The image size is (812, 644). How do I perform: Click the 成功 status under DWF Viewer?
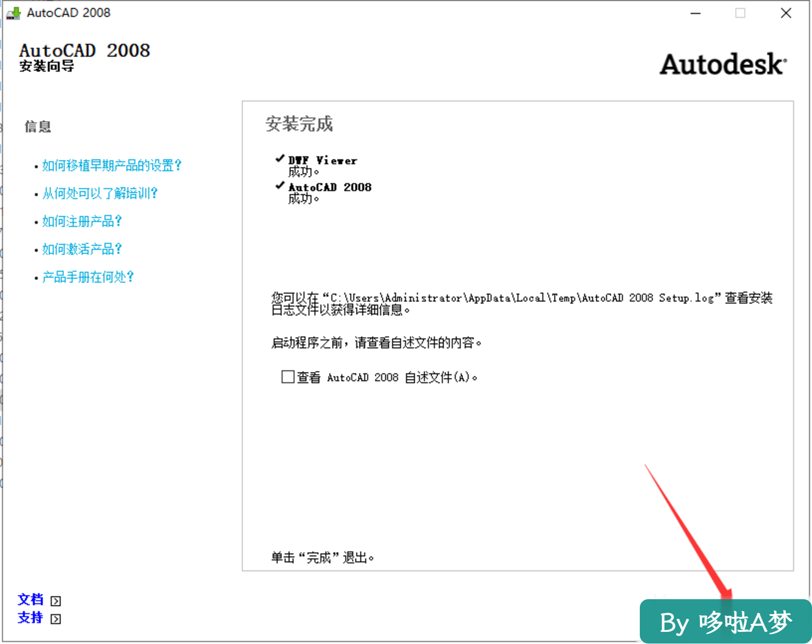(303, 172)
